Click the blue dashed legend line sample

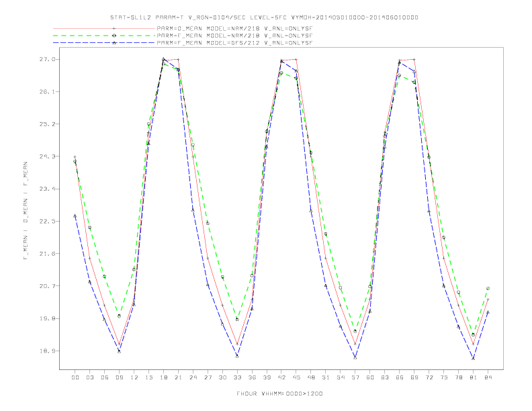coord(104,43)
